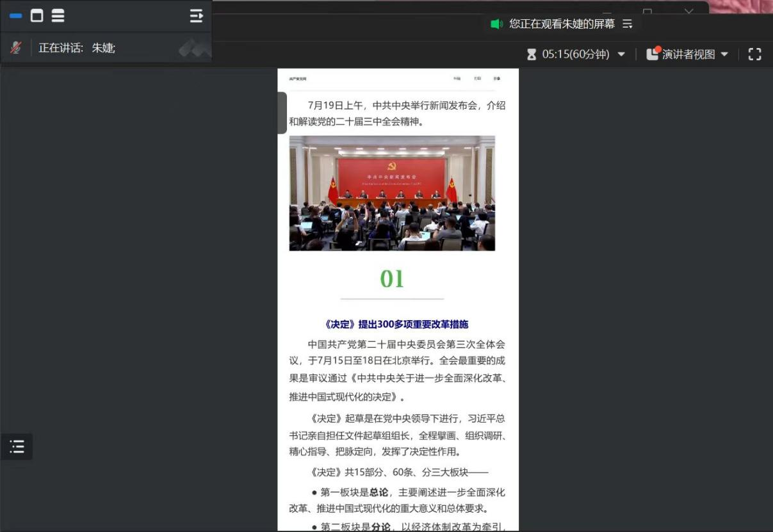The height and width of the screenshot is (532, 773).
Task: Click the 您正在观看朱婕的屏幕 notice
Action: pyautogui.click(x=562, y=24)
